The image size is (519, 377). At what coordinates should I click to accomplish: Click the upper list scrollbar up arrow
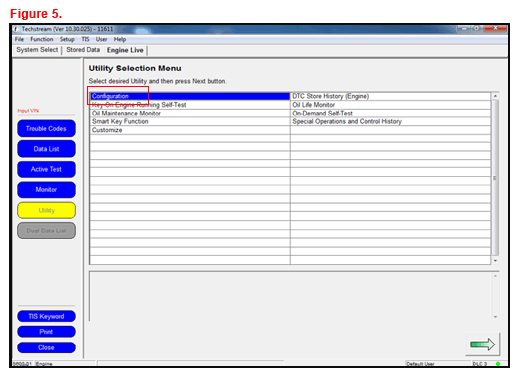(x=495, y=96)
